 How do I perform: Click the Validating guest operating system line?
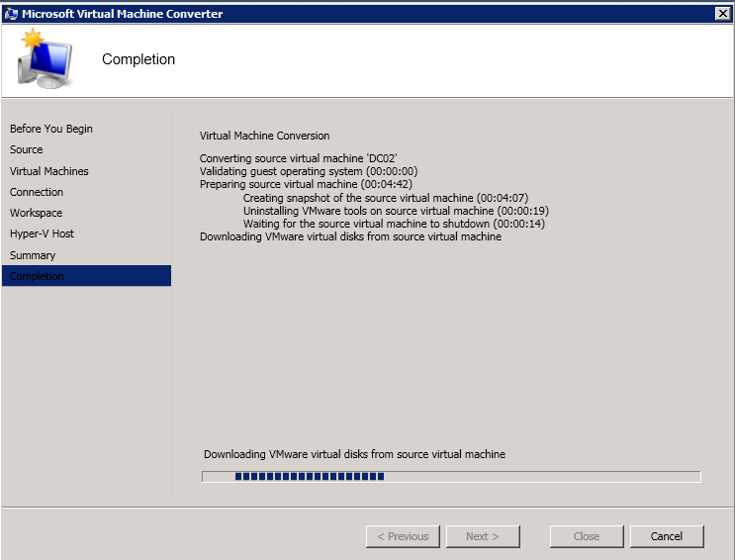point(309,171)
